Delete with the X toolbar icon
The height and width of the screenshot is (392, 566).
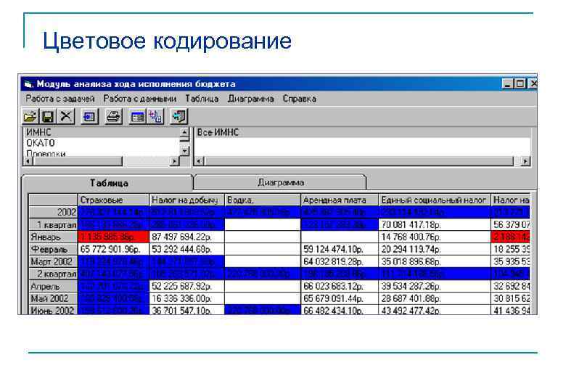tap(66, 117)
